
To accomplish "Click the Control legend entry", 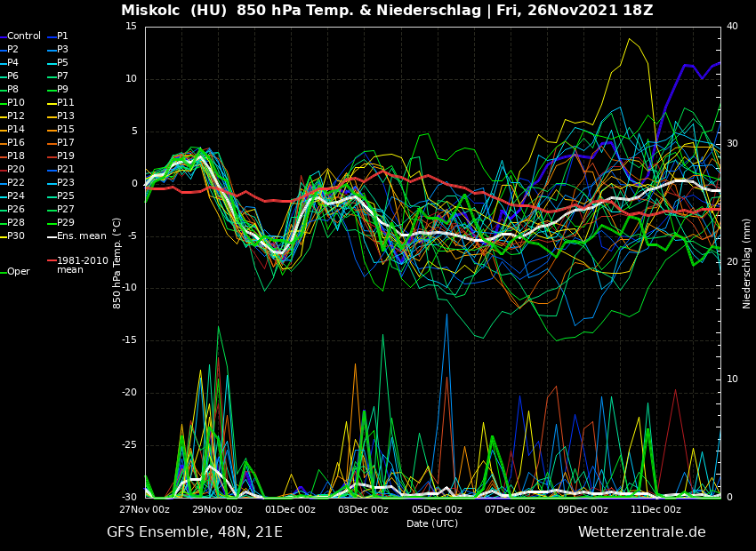I will 24,36.
